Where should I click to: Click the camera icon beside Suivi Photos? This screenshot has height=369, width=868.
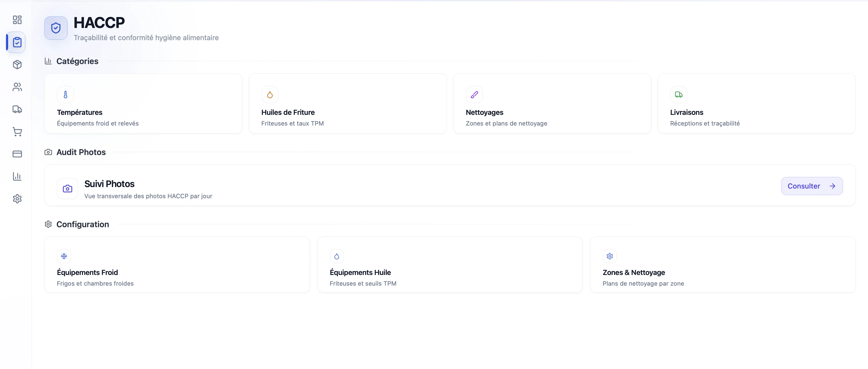(x=67, y=189)
